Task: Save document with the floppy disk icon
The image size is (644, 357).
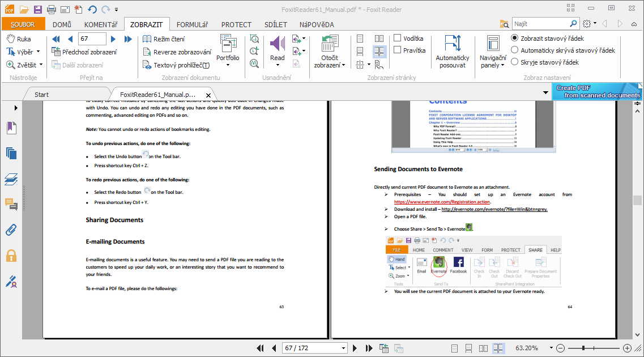Action: [x=38, y=10]
